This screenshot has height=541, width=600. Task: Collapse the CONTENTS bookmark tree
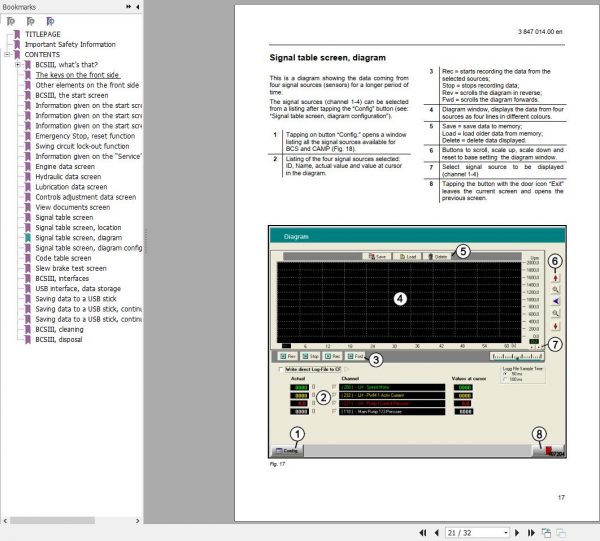[7, 54]
